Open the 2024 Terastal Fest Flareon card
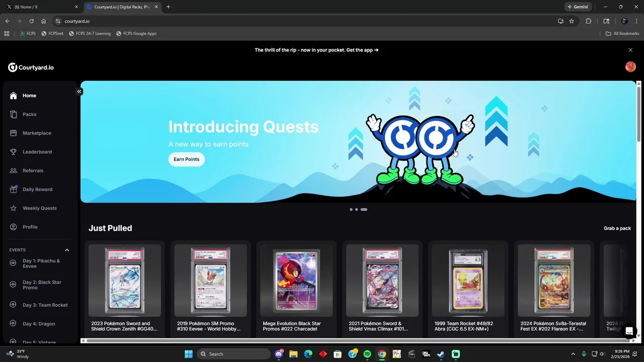 (x=554, y=289)
